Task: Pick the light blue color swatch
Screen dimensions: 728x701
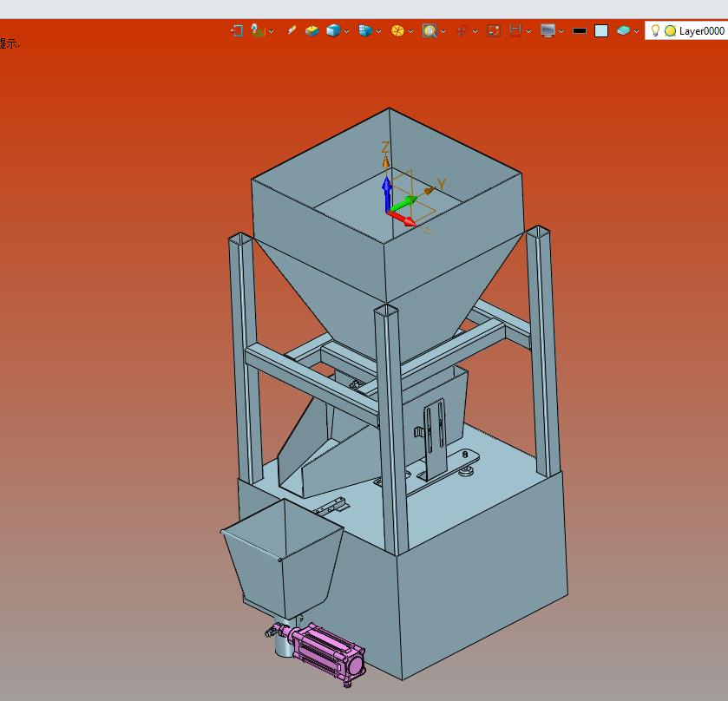Action: tap(601, 31)
